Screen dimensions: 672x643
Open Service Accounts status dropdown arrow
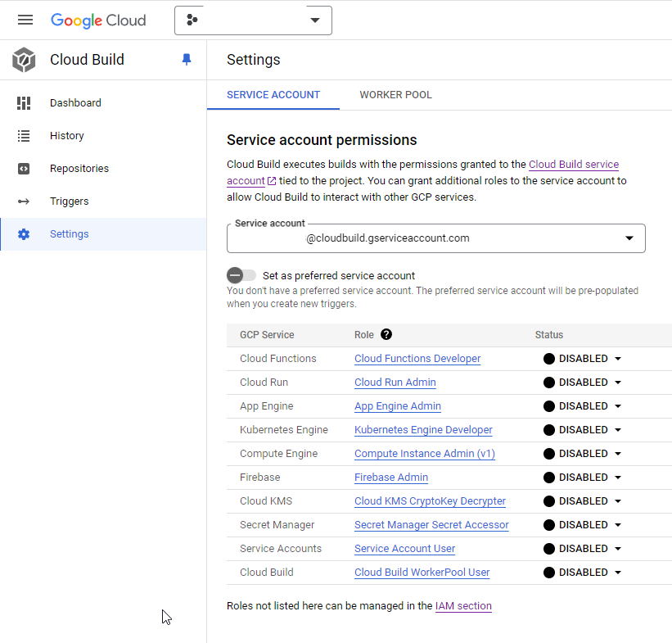(618, 549)
